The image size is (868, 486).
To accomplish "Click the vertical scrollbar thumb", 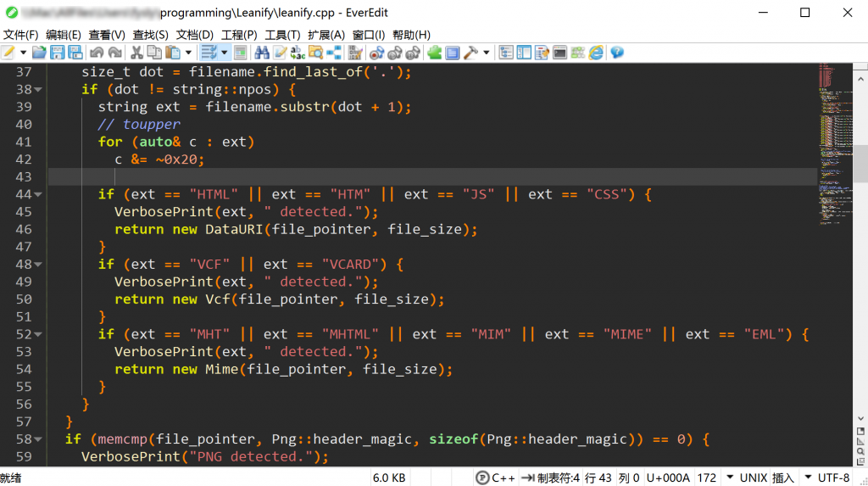I will point(860,164).
